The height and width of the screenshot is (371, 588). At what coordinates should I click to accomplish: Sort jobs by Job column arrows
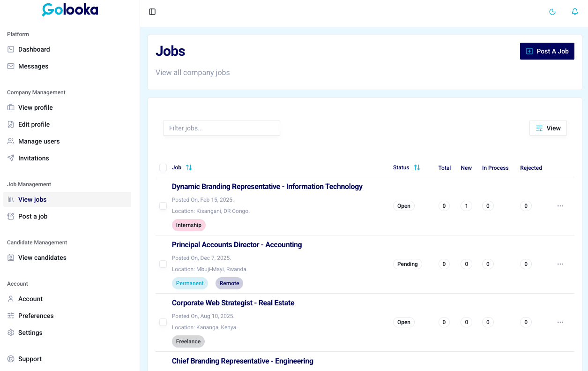[189, 167]
